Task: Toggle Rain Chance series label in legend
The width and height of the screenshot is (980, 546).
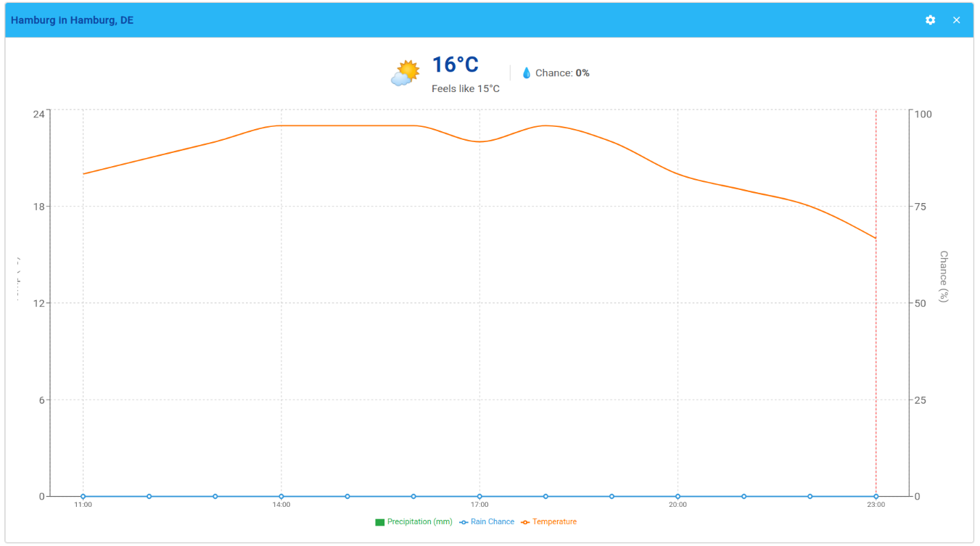Action: tap(492, 522)
